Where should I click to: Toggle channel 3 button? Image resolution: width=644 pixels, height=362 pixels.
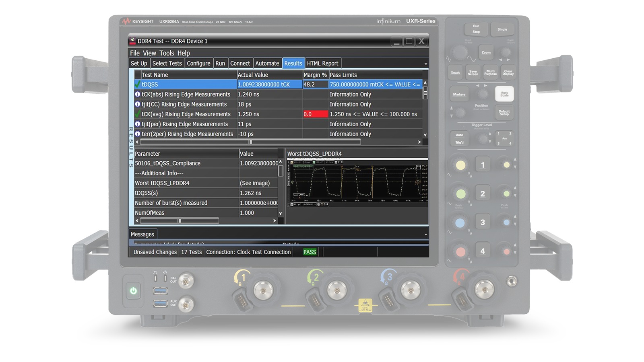coord(483,222)
